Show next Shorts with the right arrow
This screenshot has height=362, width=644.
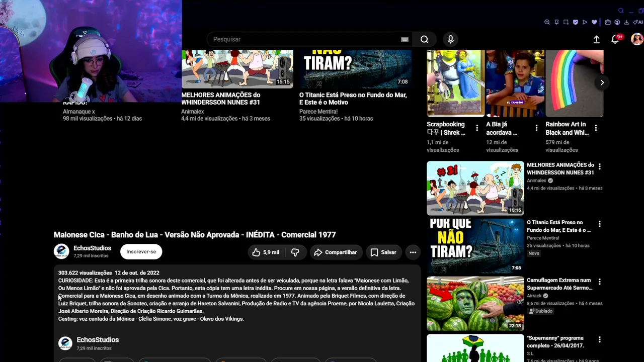tap(602, 82)
